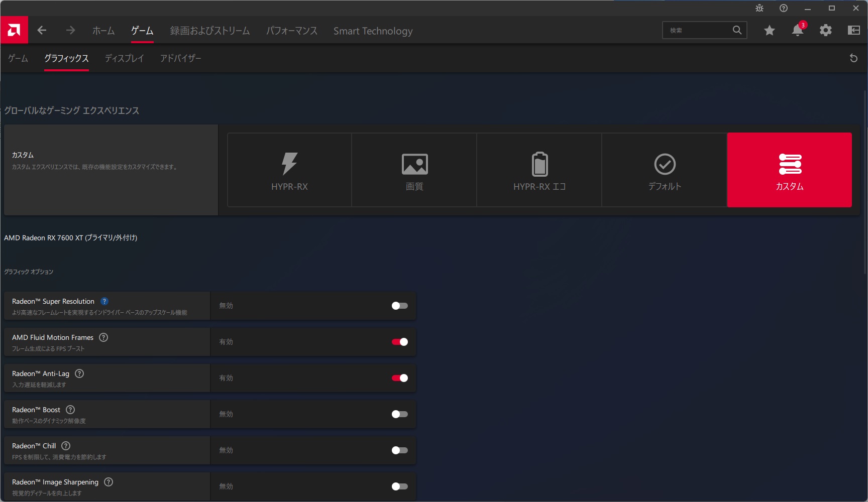
Task: Enable Radeon Chill toggle
Action: [x=400, y=450]
